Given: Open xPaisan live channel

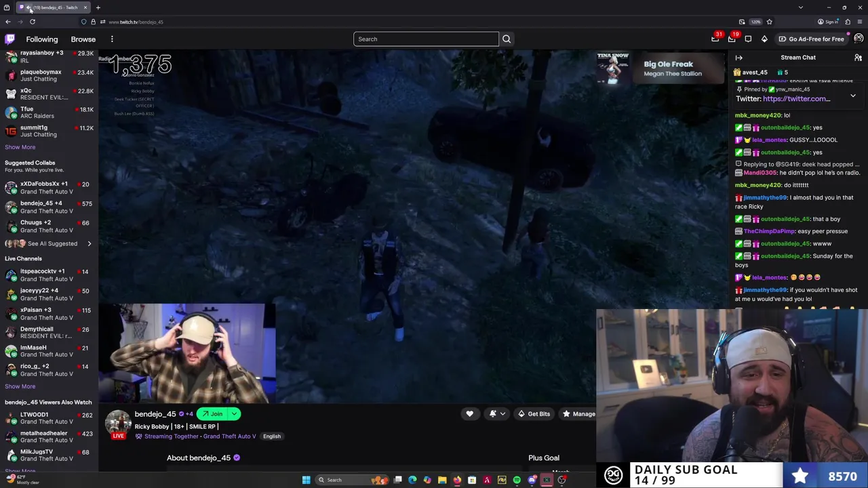Looking at the screenshot, I should tap(49, 314).
